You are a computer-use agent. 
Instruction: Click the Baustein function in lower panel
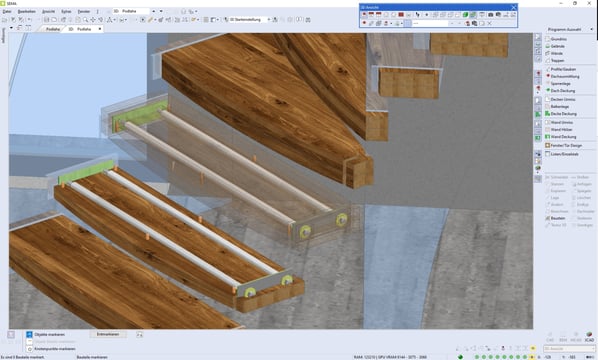click(x=558, y=218)
